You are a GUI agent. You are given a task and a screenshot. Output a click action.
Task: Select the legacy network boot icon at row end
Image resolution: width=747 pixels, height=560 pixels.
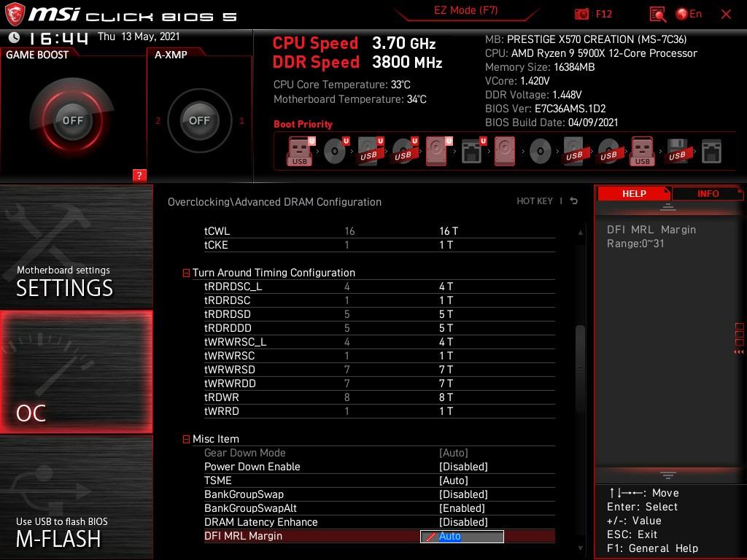pyautogui.click(x=711, y=152)
